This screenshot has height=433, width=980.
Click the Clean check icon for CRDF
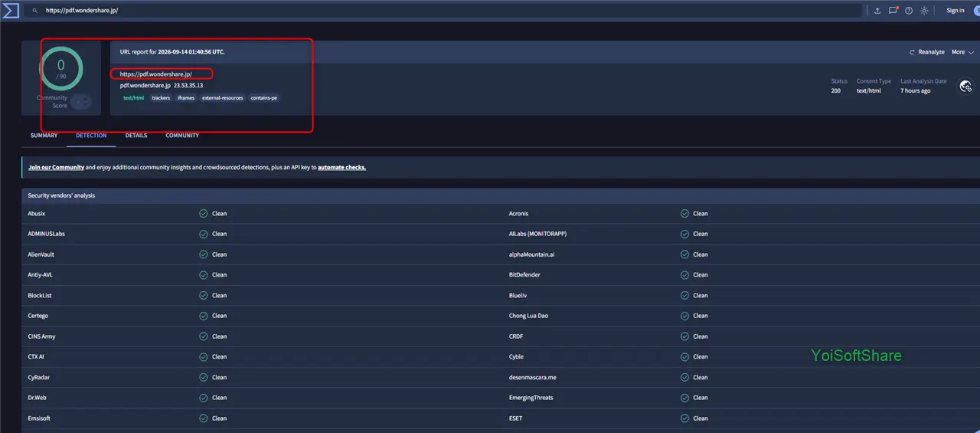[x=684, y=336]
